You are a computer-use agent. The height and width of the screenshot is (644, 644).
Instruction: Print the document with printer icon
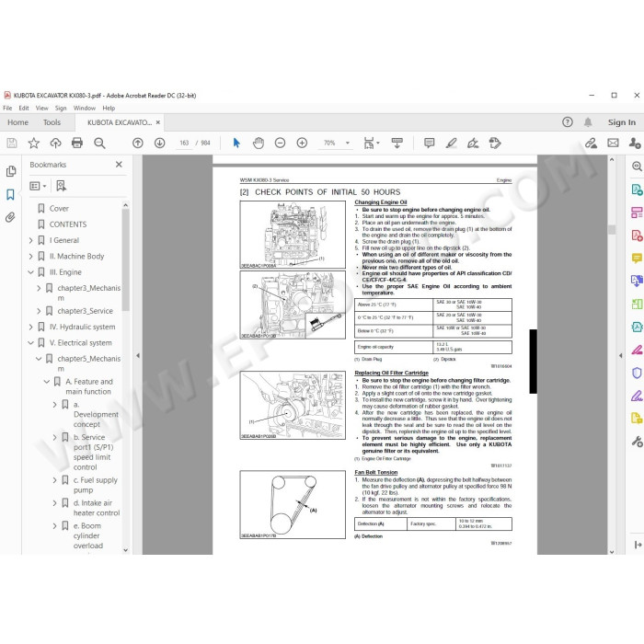77,143
